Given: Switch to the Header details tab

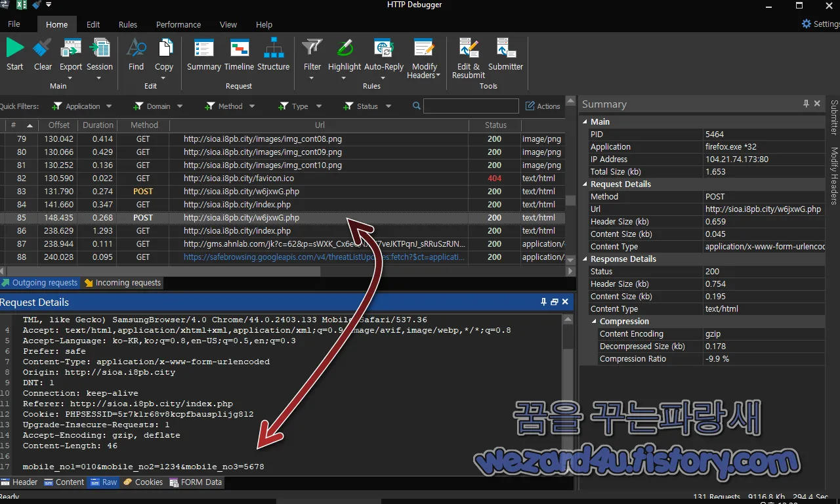Looking at the screenshot, I should [x=20, y=482].
